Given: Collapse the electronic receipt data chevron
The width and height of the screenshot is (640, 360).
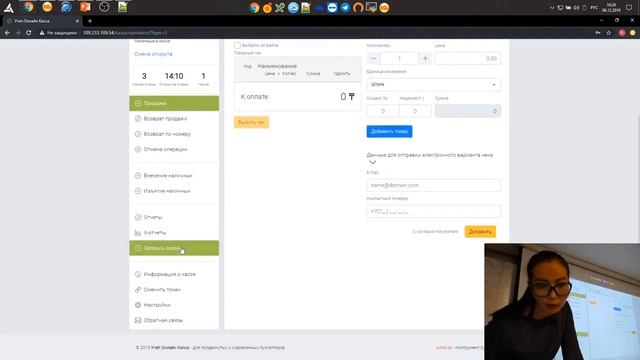Looking at the screenshot, I should (x=372, y=162).
